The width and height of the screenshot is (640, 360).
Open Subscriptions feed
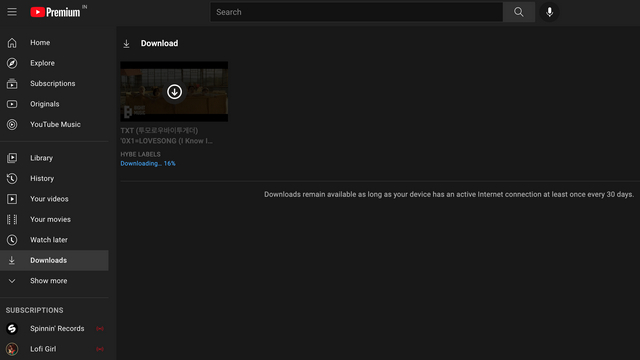pyautogui.click(x=54, y=84)
